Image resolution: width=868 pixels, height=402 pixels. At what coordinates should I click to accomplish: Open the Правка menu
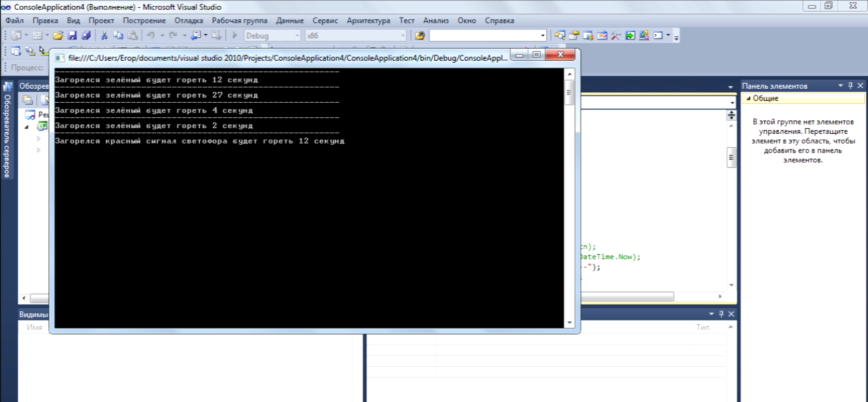tap(45, 21)
